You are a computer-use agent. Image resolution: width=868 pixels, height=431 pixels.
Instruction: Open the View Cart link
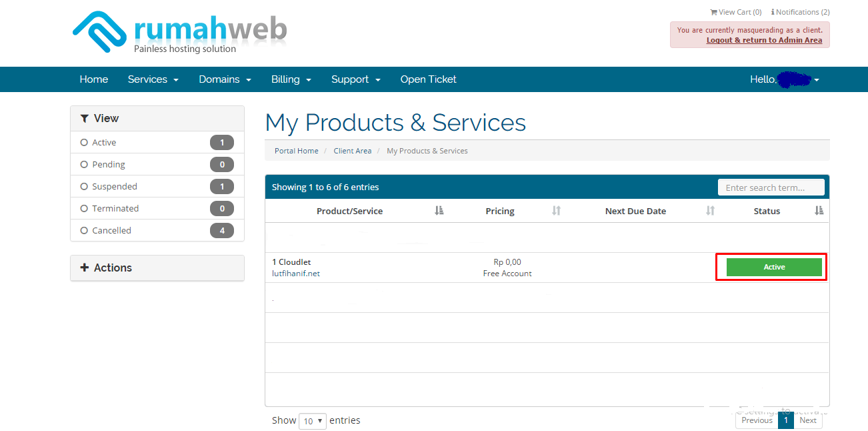pos(735,12)
